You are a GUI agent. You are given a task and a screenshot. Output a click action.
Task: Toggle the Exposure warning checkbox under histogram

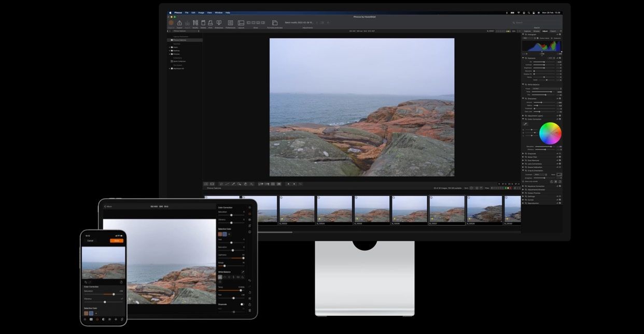tap(553, 38)
